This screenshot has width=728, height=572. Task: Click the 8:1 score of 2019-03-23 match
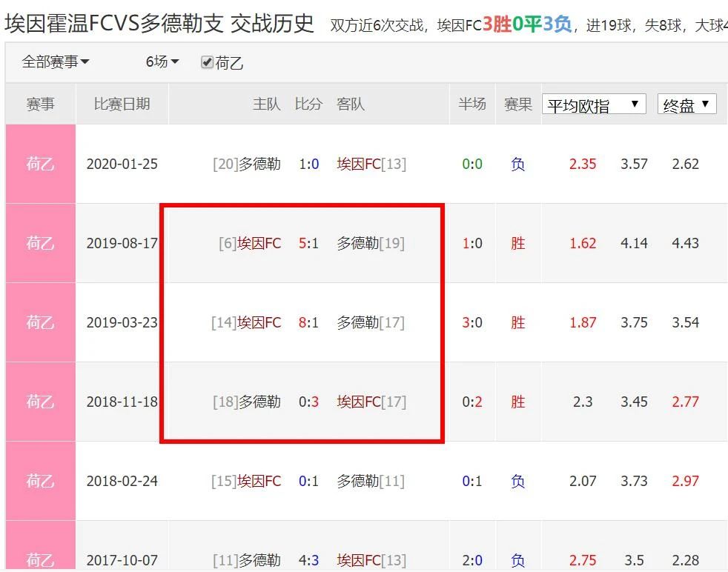[x=308, y=322]
